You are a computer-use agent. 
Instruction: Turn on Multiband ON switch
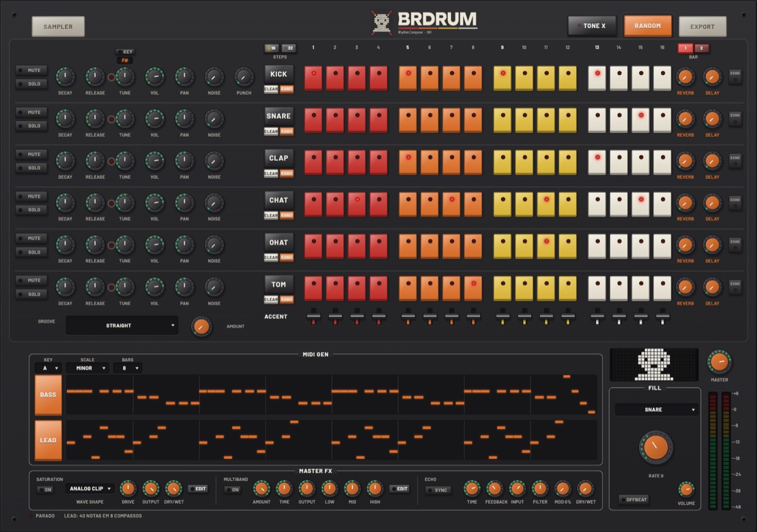pyautogui.click(x=232, y=489)
